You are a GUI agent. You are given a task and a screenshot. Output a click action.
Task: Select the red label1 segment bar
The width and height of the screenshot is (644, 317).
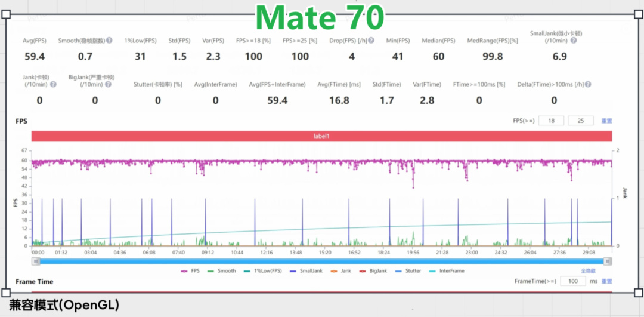(x=321, y=136)
